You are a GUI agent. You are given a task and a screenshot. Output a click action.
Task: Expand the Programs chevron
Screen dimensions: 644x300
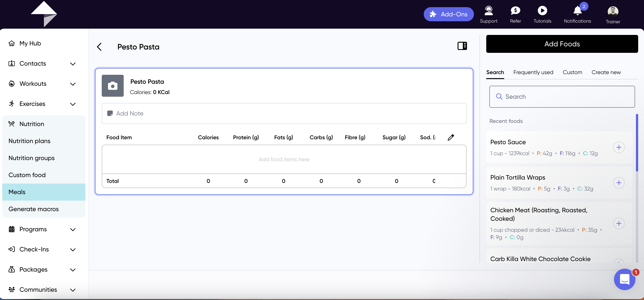pos(73,229)
